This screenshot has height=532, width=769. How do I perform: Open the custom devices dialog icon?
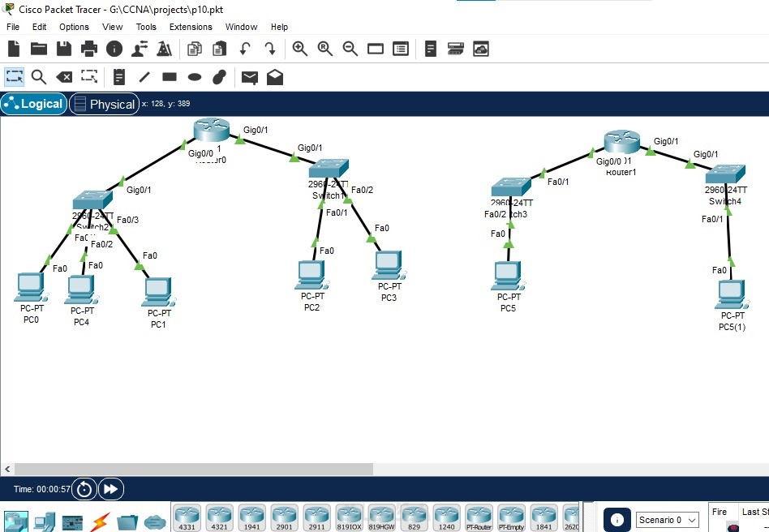click(401, 49)
